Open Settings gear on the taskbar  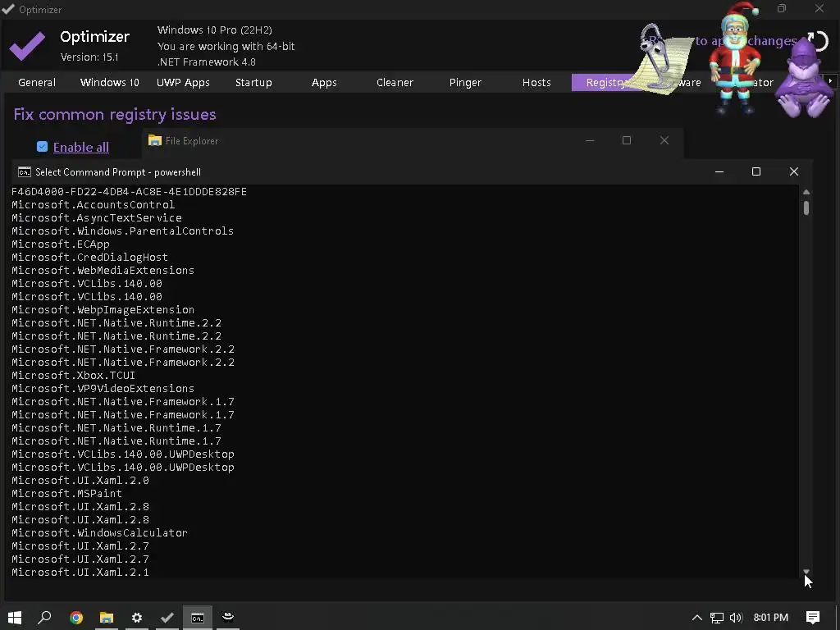click(137, 618)
